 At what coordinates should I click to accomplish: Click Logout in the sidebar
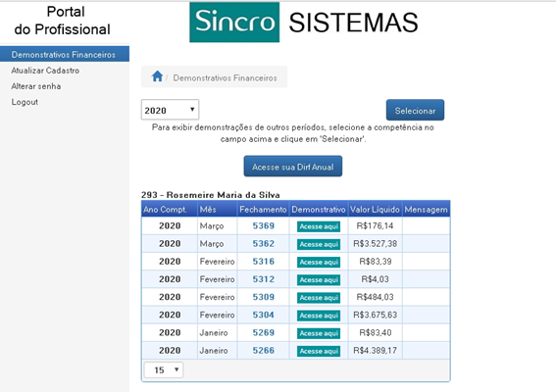point(25,102)
